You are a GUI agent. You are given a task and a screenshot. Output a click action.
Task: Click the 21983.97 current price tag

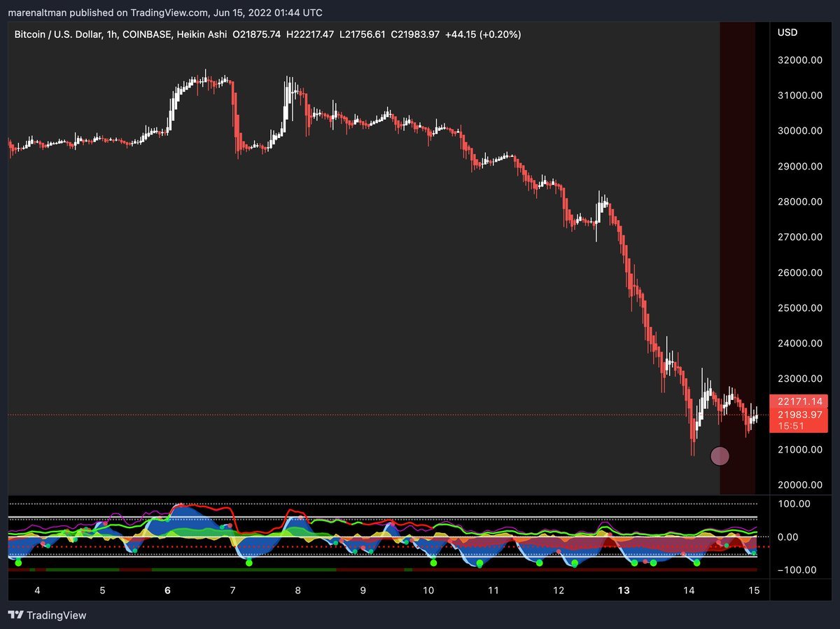pyautogui.click(x=799, y=414)
